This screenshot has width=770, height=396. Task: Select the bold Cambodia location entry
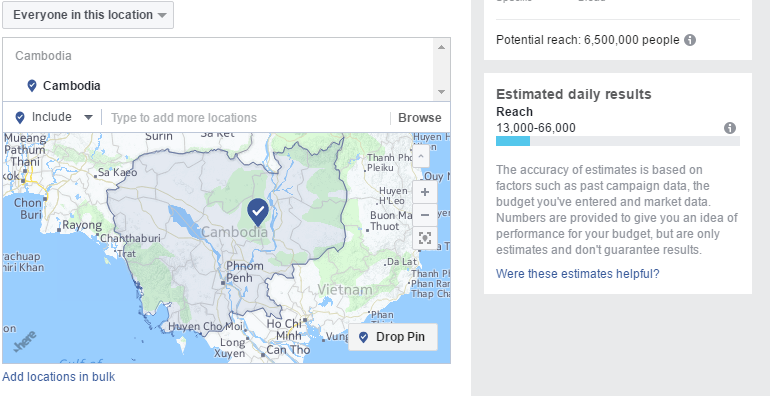(72, 86)
